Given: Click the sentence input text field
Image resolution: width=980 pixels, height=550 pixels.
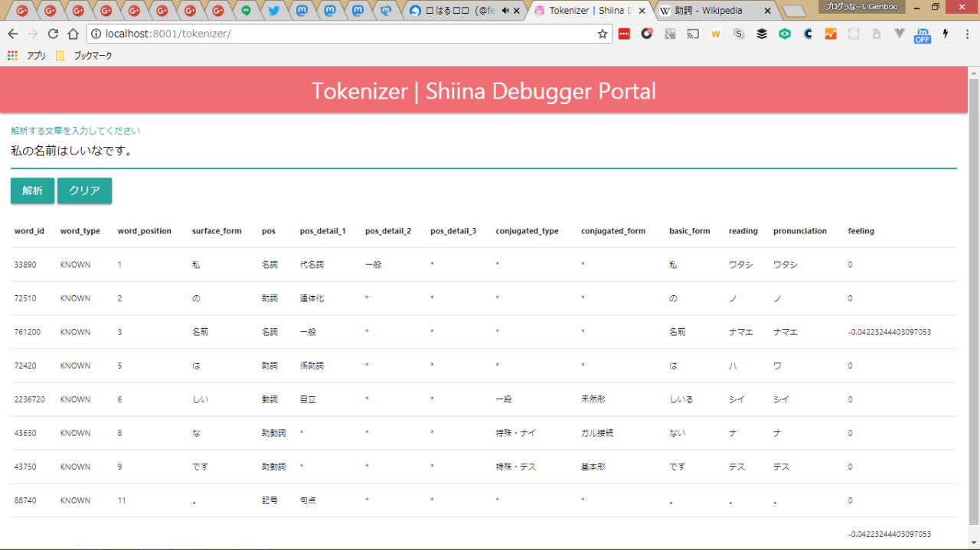Looking at the screenshot, I should 482,151.
